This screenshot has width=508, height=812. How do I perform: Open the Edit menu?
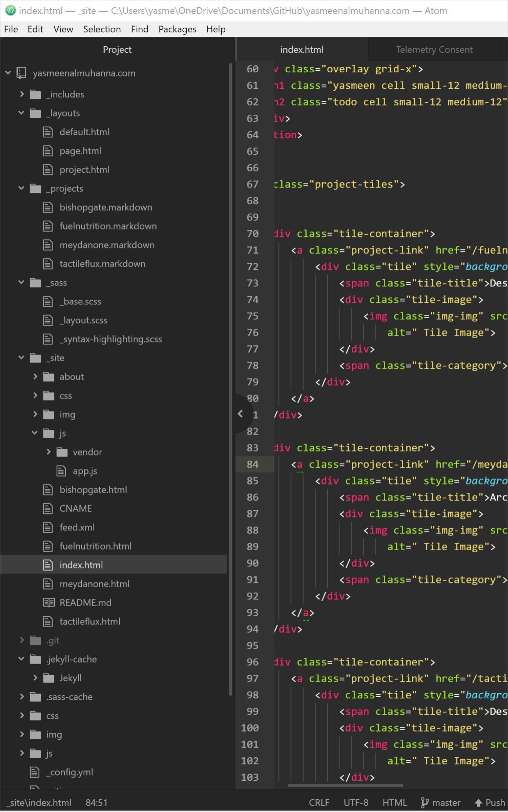tap(35, 29)
